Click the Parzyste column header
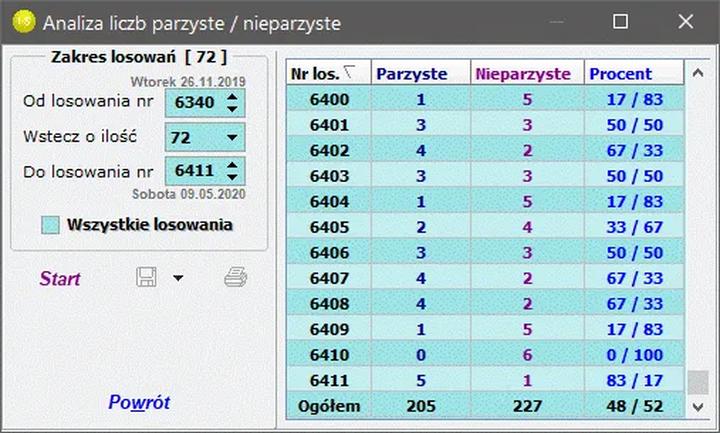Viewport: 720px width, 433px height. click(x=421, y=73)
